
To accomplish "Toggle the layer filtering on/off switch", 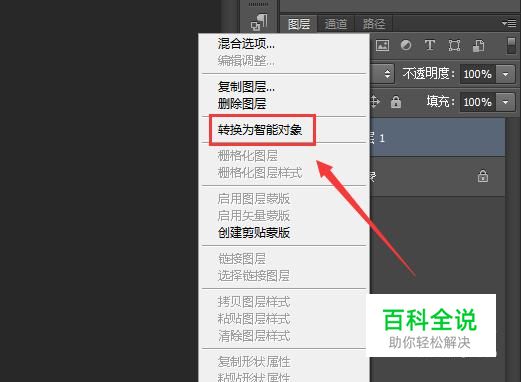I will pyautogui.click(x=511, y=45).
